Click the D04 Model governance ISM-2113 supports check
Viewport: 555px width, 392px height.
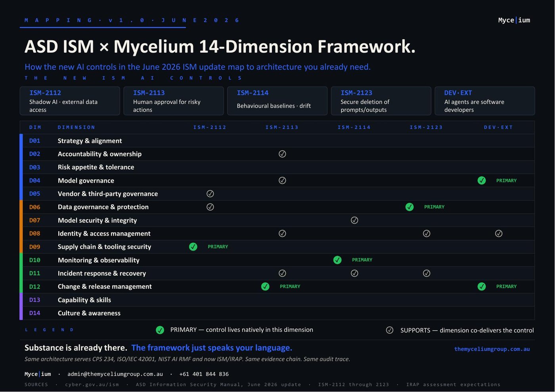pos(282,181)
